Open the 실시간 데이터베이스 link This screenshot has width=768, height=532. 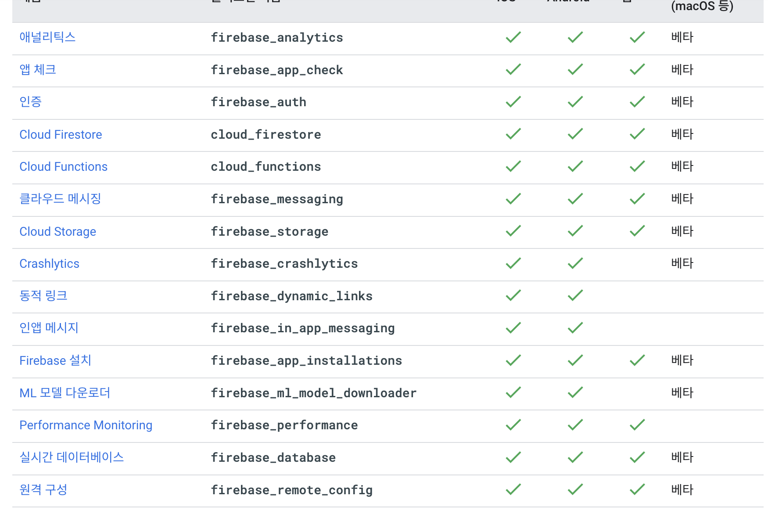tap(72, 457)
